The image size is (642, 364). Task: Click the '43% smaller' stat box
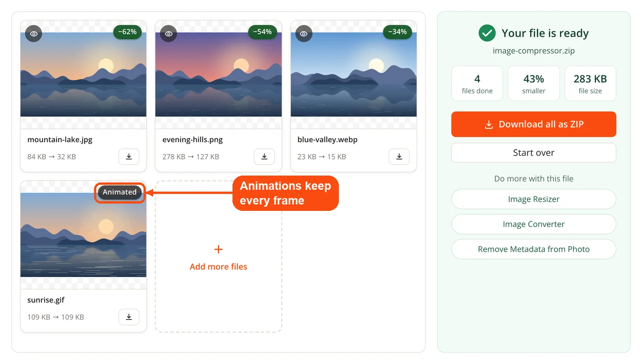tap(534, 83)
